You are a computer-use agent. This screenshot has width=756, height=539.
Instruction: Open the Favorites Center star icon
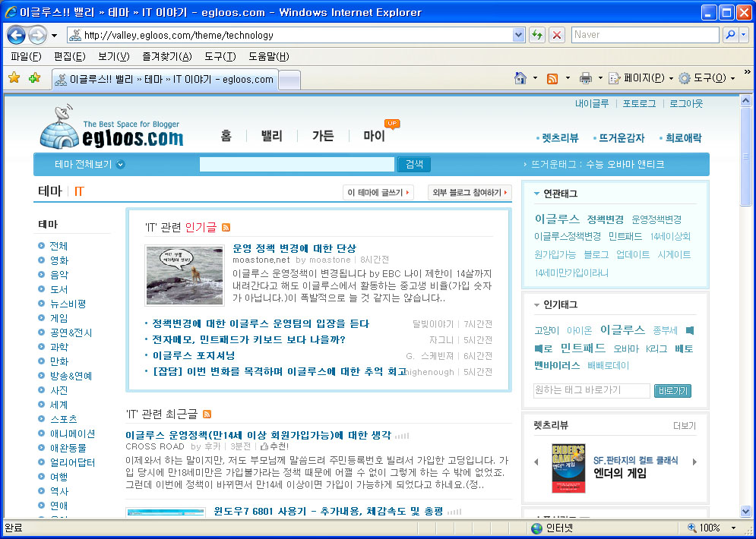14,77
